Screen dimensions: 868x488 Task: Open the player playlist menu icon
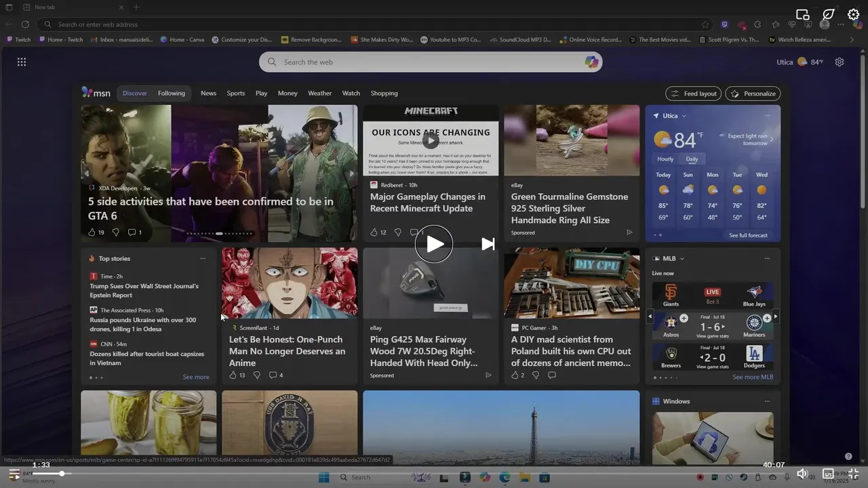14,474
